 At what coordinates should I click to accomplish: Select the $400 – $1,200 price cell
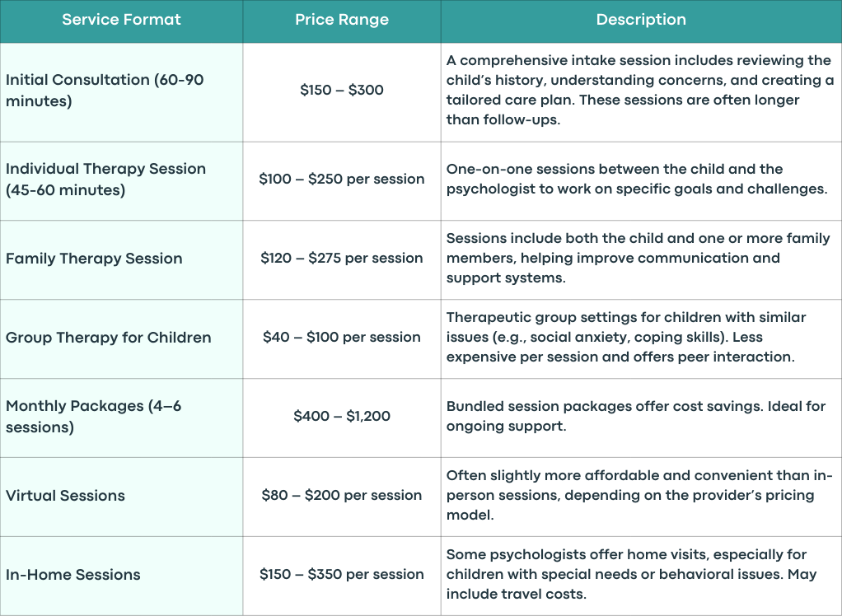(x=342, y=416)
